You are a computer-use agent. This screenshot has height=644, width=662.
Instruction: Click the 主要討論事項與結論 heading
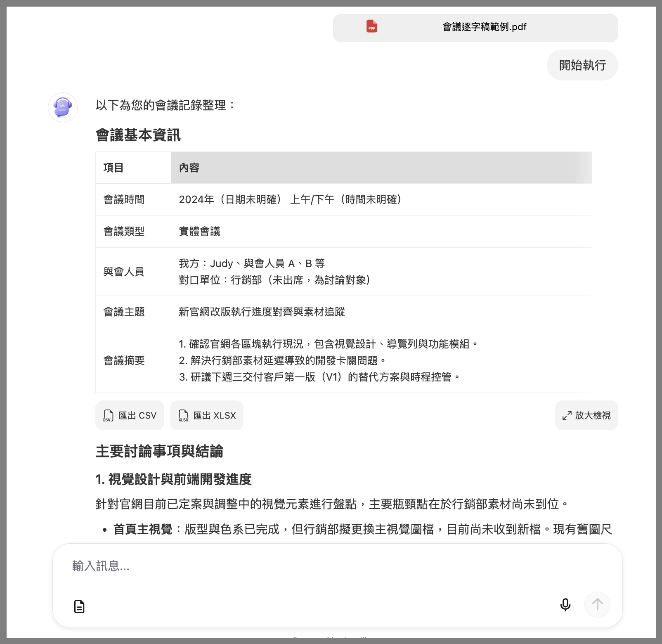[x=159, y=451]
